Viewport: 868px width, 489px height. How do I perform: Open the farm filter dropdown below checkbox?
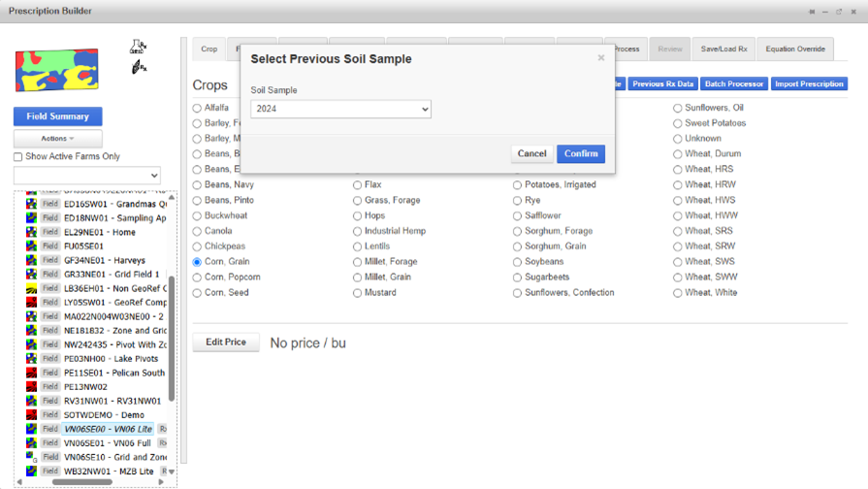click(x=87, y=176)
